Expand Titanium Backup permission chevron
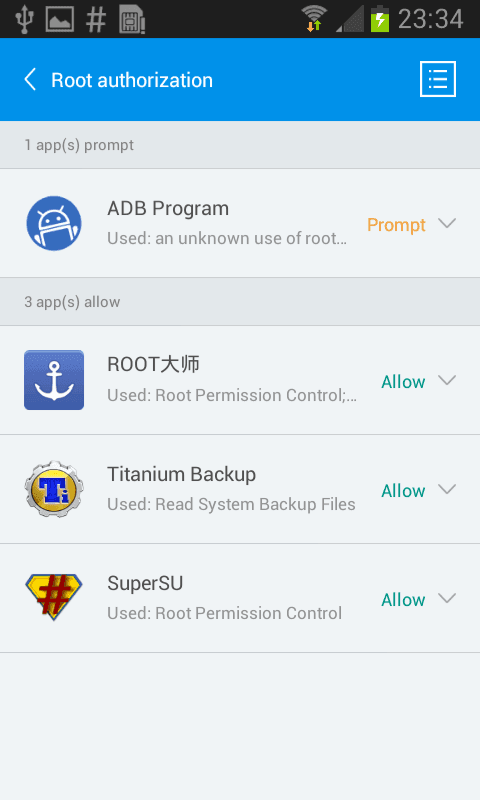Image resolution: width=480 pixels, height=800 pixels. pyautogui.click(x=447, y=489)
